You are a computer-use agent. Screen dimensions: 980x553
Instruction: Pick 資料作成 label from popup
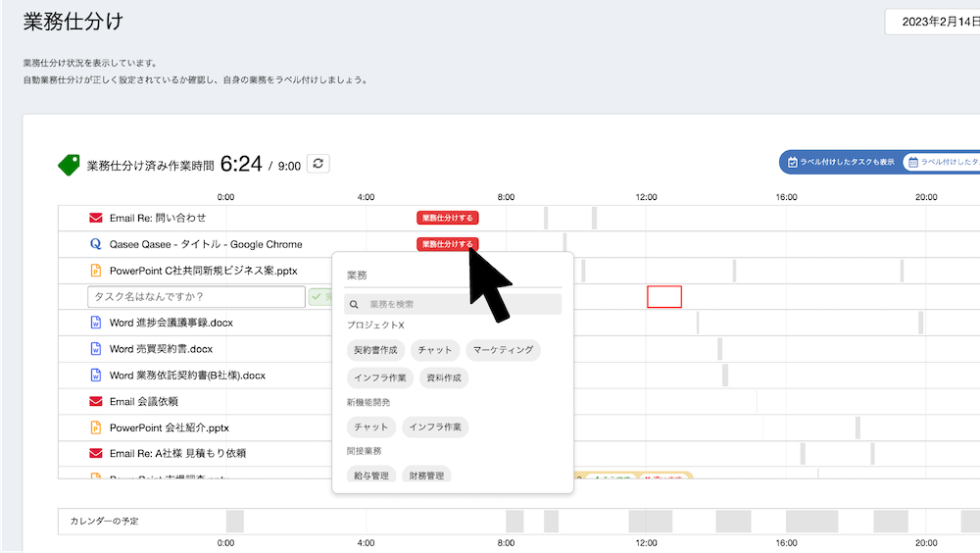pos(444,377)
